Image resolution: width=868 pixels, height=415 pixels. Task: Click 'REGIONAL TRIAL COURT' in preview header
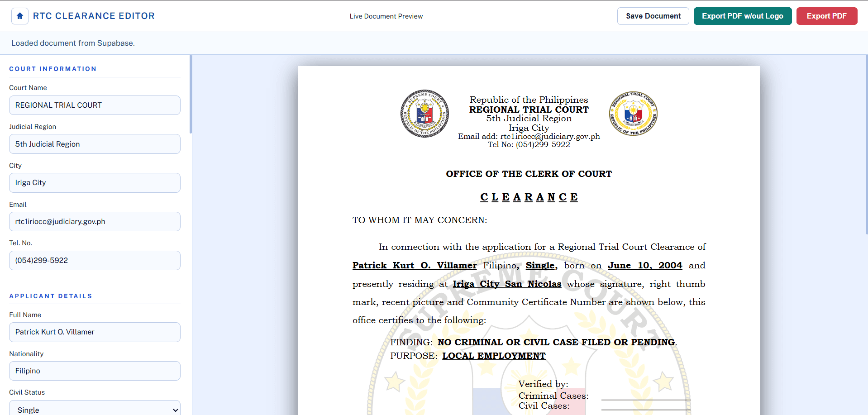[x=529, y=110]
